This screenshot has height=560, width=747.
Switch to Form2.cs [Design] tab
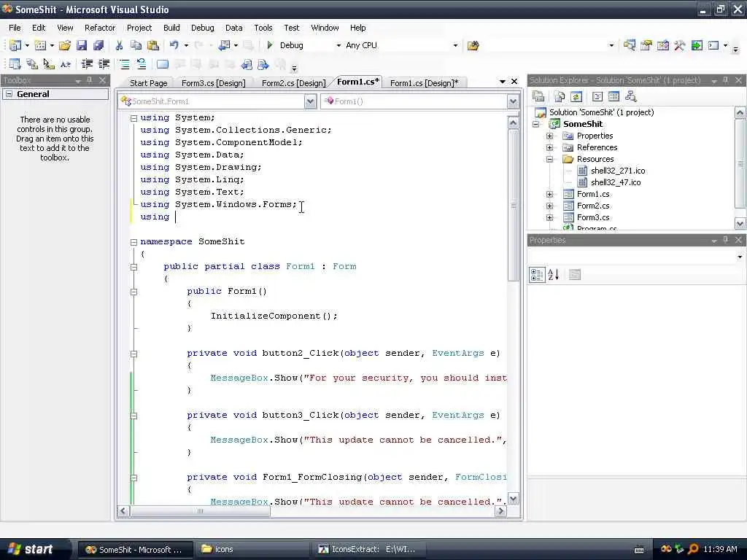[x=293, y=83]
